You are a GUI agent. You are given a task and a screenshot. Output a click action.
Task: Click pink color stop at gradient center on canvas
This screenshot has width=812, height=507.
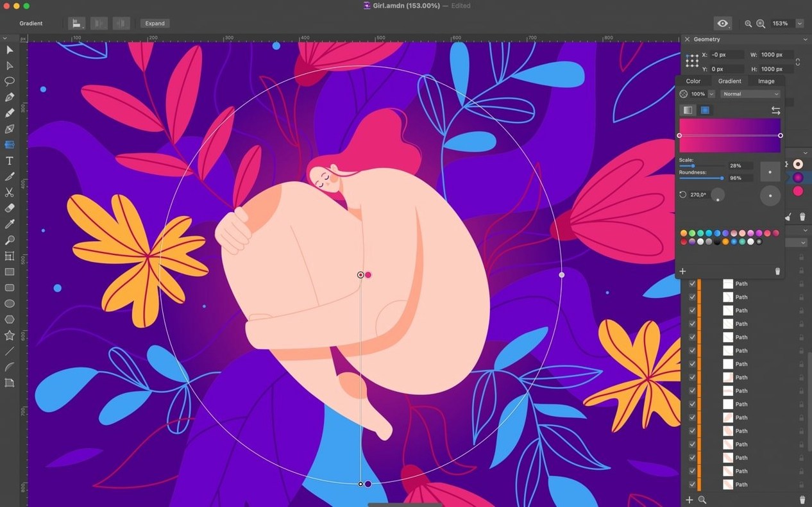pos(368,275)
